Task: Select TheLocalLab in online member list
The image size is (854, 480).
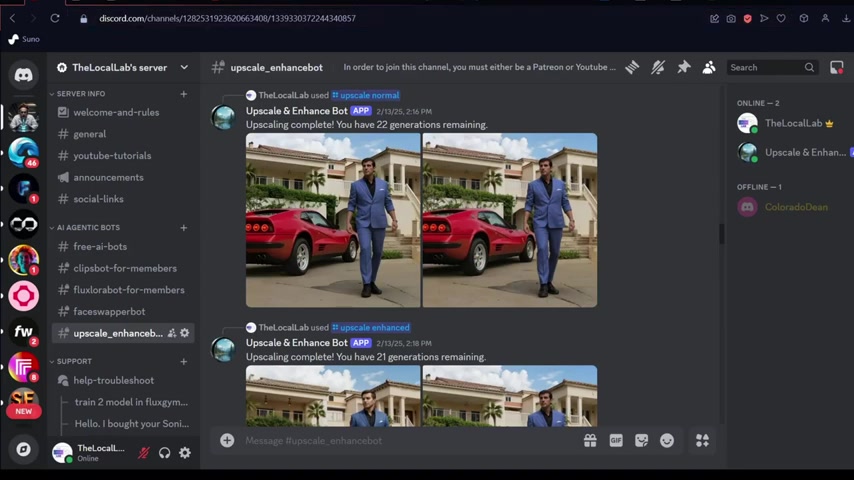Action: click(792, 123)
